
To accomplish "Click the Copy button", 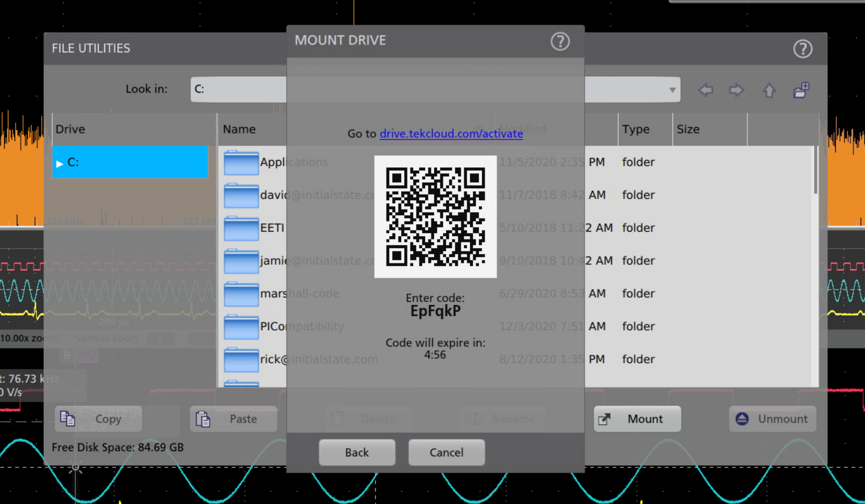I will click(x=98, y=419).
